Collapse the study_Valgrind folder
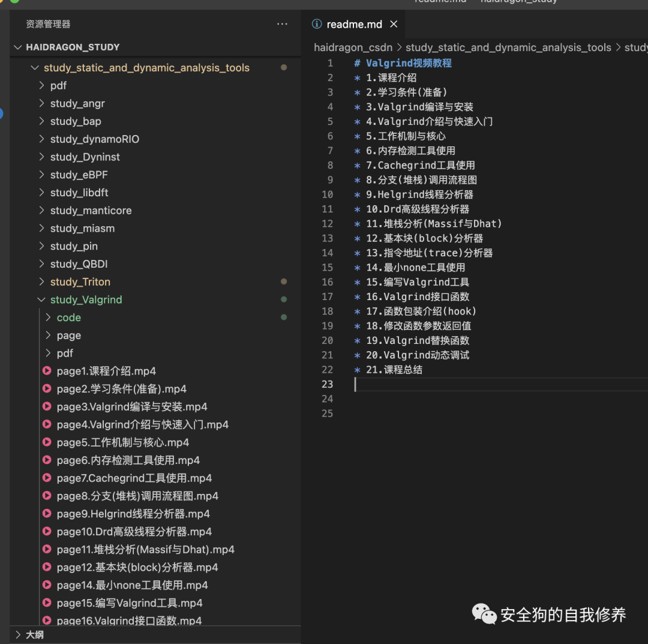Image resolution: width=648 pixels, height=644 pixels. coord(41,299)
